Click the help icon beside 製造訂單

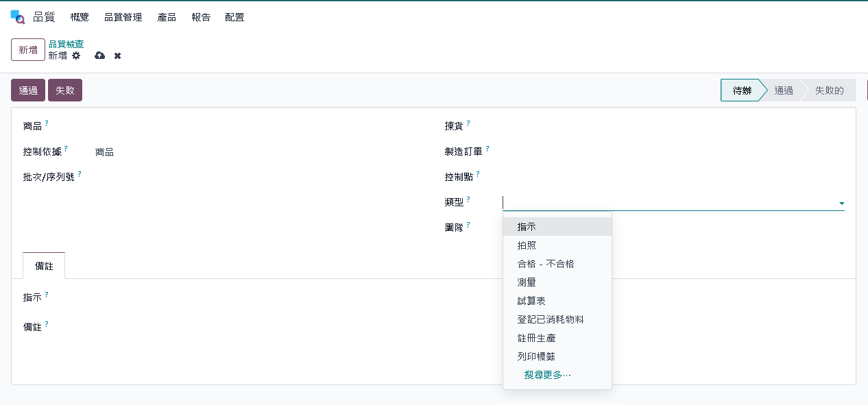(x=487, y=148)
